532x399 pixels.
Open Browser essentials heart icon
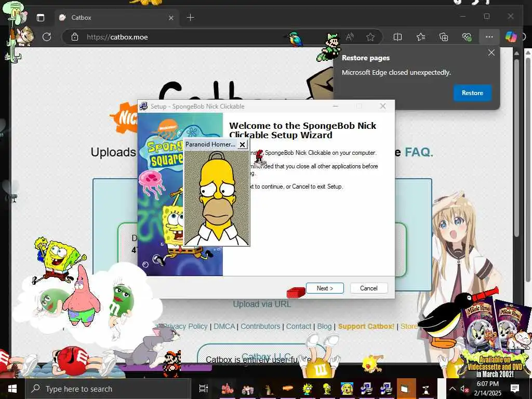coord(467,37)
